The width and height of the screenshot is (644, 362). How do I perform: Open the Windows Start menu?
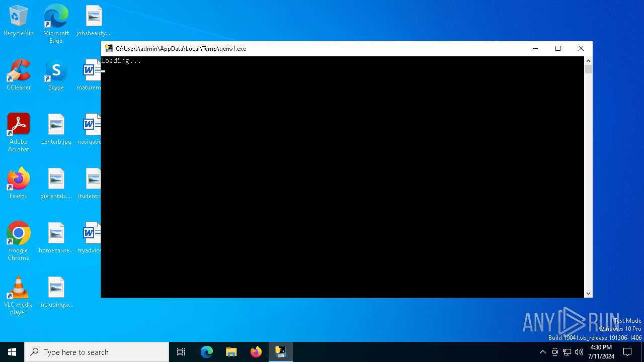[x=12, y=352]
